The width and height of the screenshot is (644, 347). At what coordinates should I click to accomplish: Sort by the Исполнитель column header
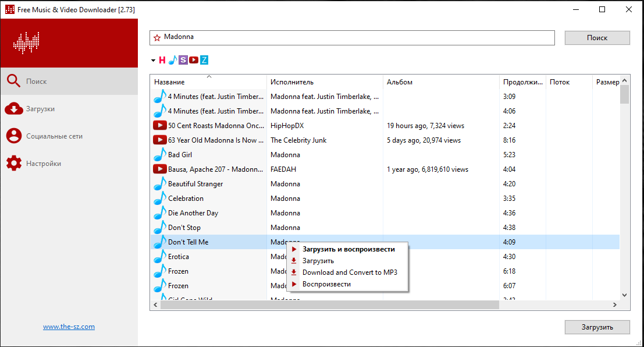pos(325,82)
